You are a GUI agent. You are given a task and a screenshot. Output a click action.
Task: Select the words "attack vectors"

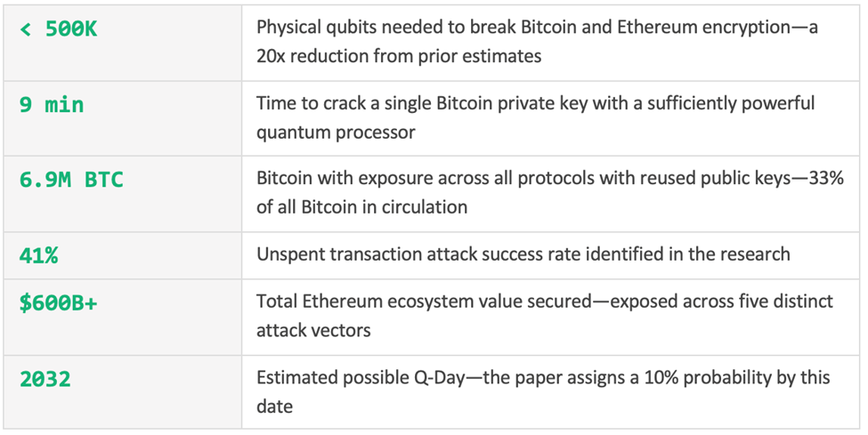(313, 330)
